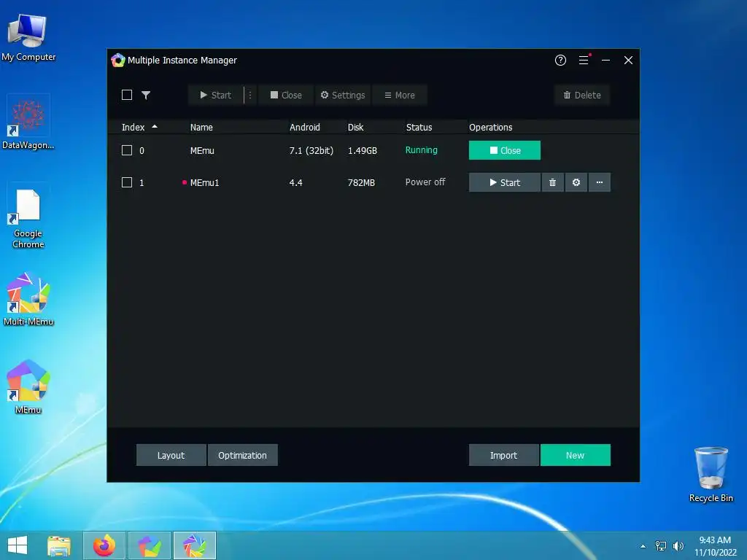
Task: Create a New instance
Action: 575,455
